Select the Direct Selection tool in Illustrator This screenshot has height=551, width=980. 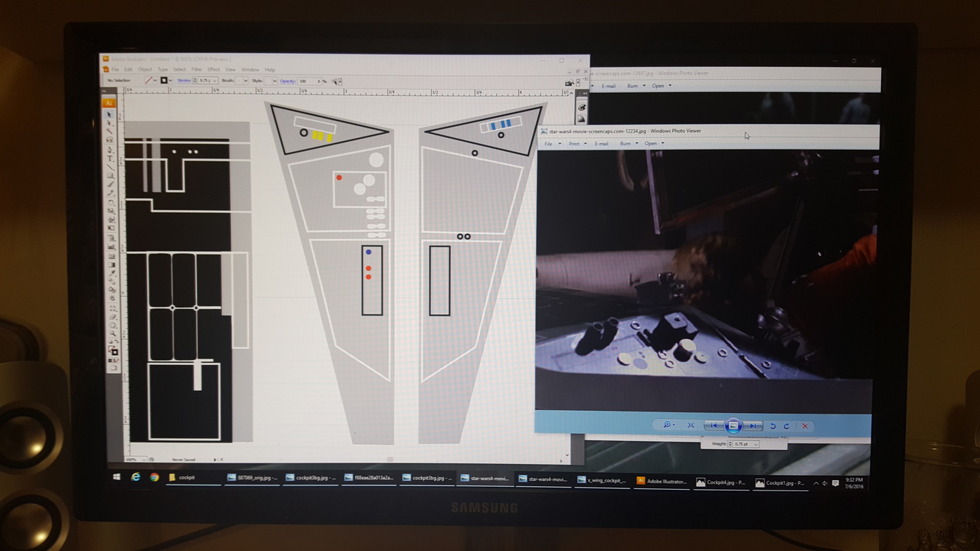click(x=108, y=123)
